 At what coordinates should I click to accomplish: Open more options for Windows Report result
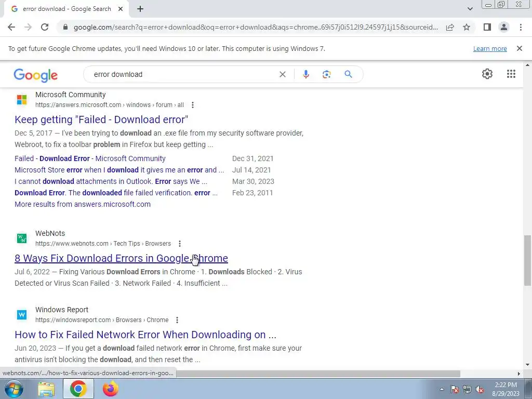pos(177,320)
